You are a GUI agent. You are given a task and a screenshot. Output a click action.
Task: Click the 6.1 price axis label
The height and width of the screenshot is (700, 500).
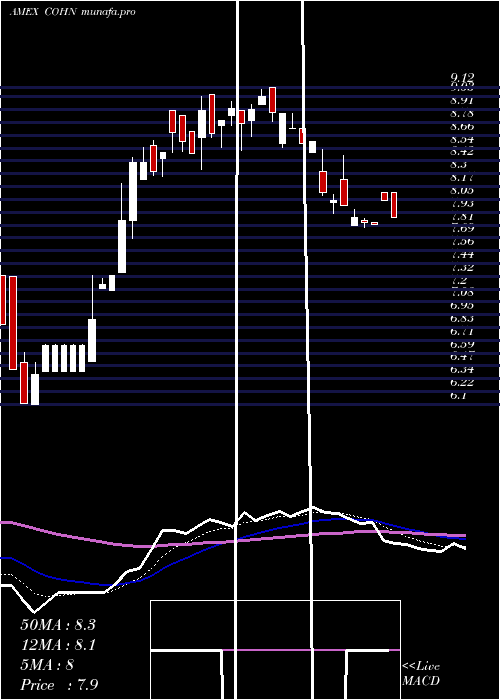pos(458,396)
